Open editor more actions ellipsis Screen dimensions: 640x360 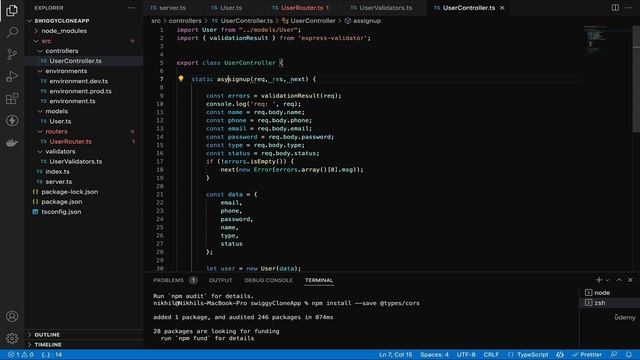(x=629, y=8)
